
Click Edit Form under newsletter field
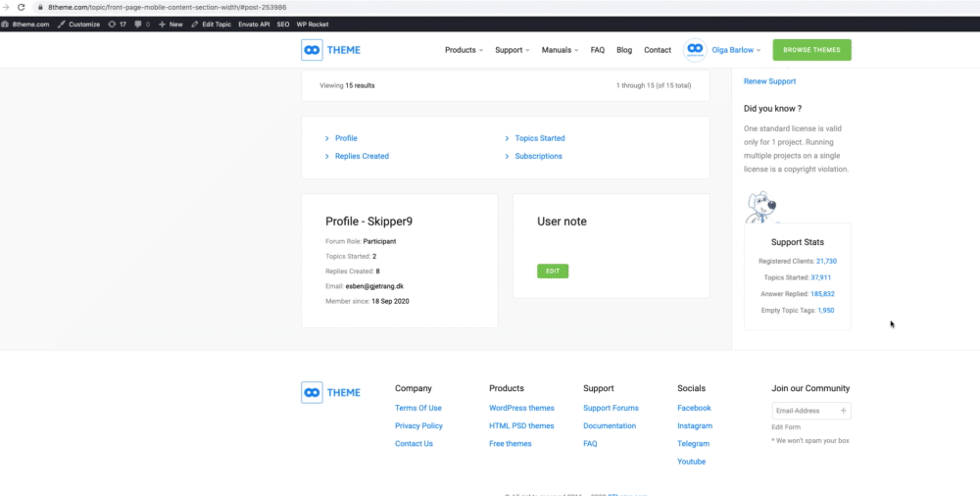pos(786,427)
